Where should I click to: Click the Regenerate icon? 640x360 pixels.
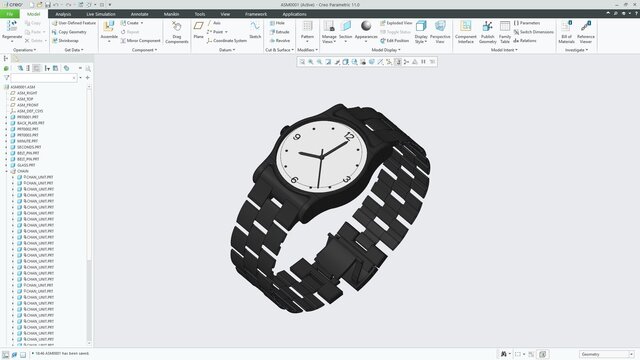pyautogui.click(x=12, y=26)
